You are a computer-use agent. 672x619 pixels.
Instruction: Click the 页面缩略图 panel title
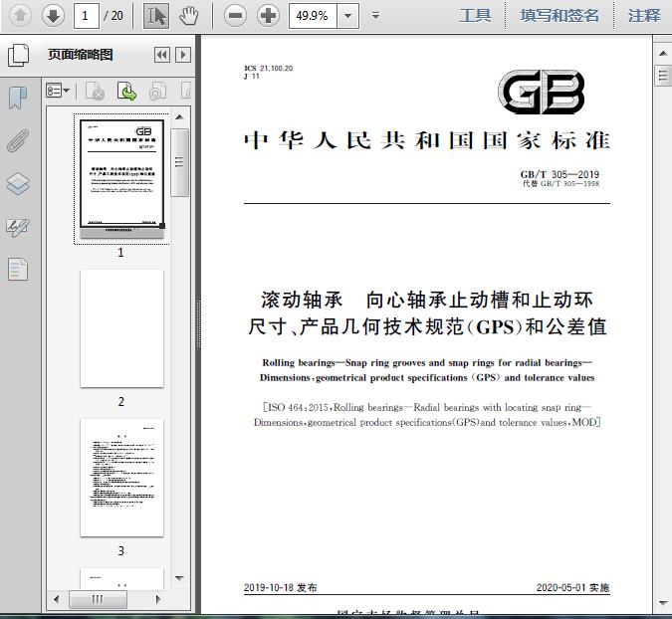tap(81, 55)
